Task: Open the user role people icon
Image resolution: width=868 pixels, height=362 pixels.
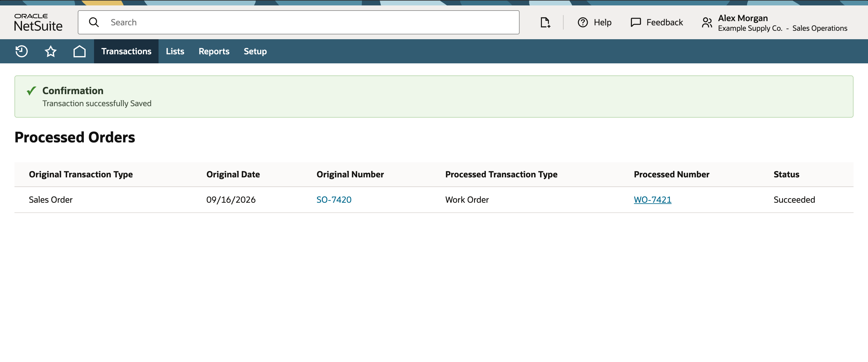Action: point(707,23)
